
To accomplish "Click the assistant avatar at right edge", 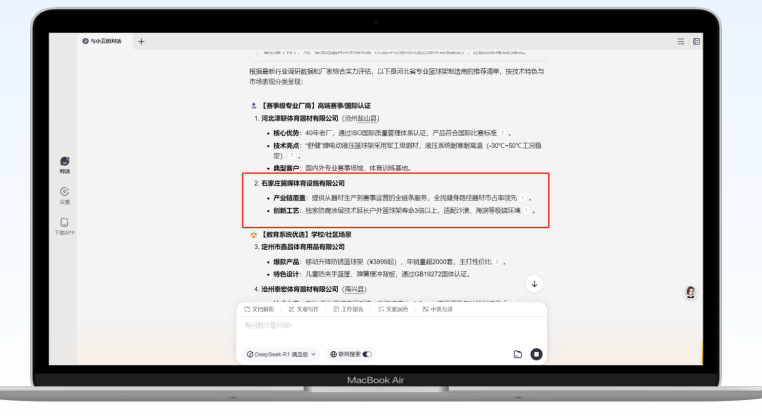I will pos(690,291).
